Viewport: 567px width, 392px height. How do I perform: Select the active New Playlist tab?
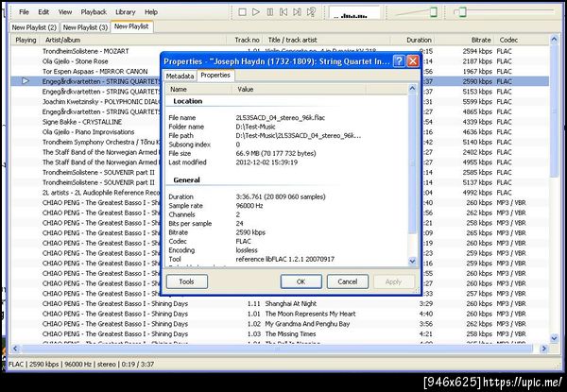tap(131, 26)
